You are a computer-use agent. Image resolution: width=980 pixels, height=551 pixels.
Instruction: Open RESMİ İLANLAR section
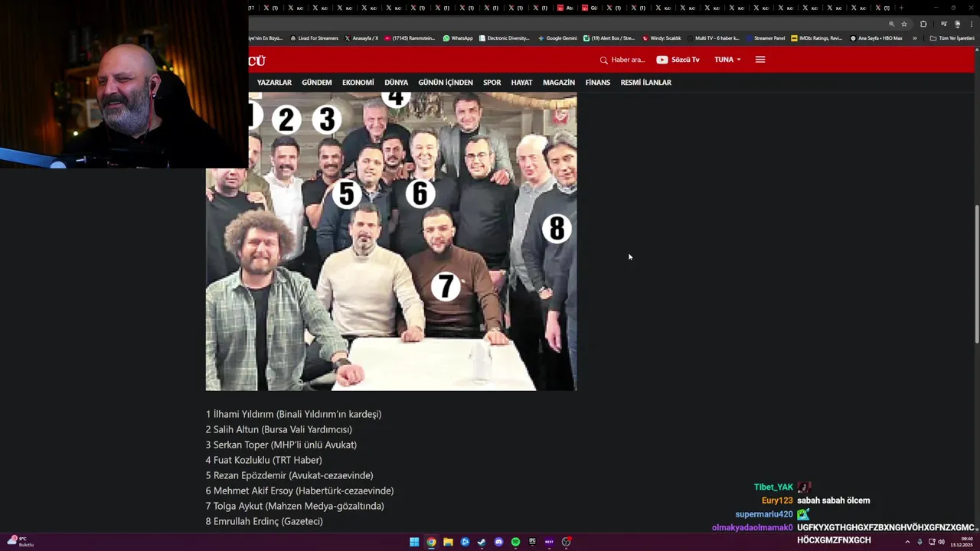coord(646,83)
